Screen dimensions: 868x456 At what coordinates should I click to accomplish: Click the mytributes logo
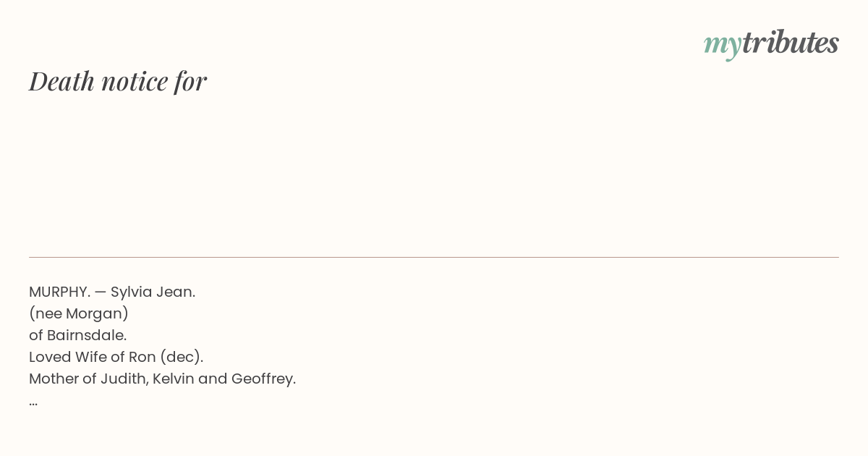pos(771,44)
